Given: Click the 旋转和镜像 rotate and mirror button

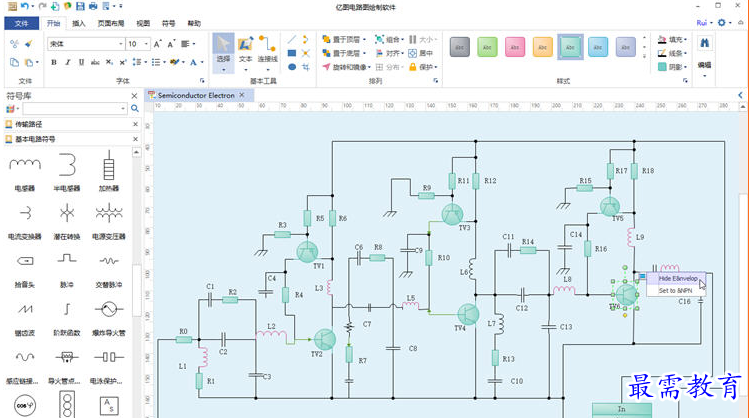Looking at the screenshot, I should [346, 67].
